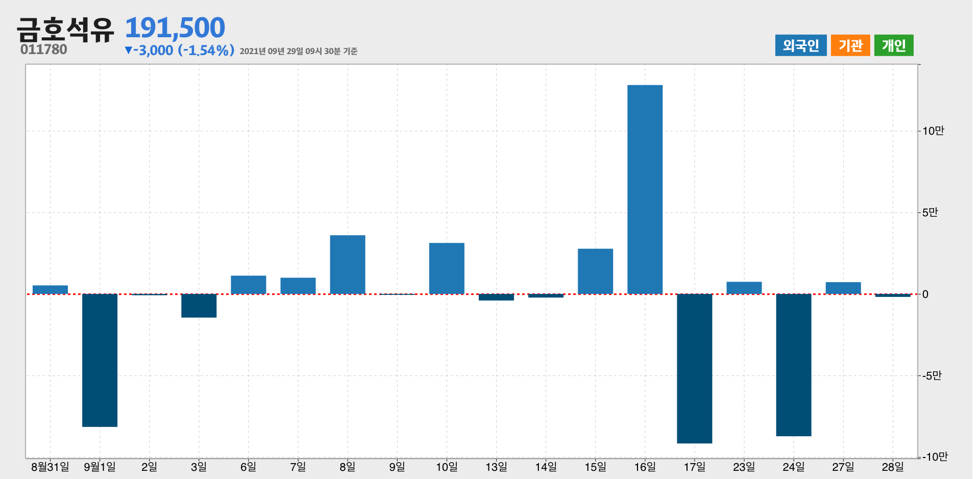The width and height of the screenshot is (980, 479).
Task: Click the 0 y-axis label
Action: pyautogui.click(x=925, y=294)
